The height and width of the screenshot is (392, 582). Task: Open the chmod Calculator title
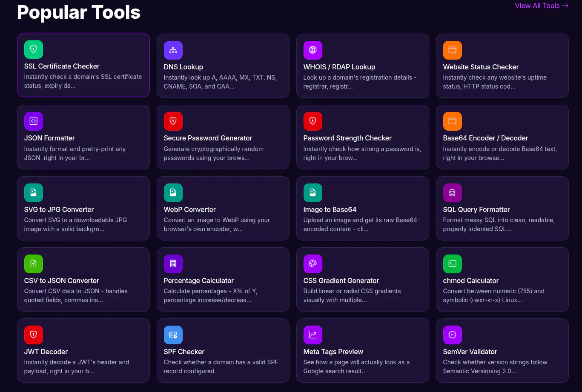pyautogui.click(x=471, y=280)
